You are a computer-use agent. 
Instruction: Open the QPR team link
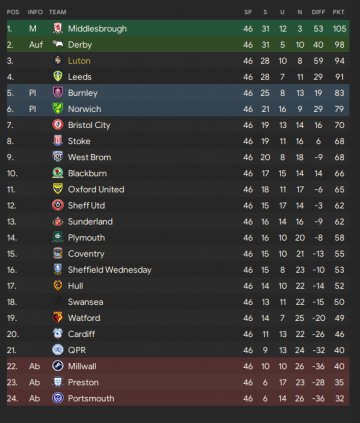[77, 350]
